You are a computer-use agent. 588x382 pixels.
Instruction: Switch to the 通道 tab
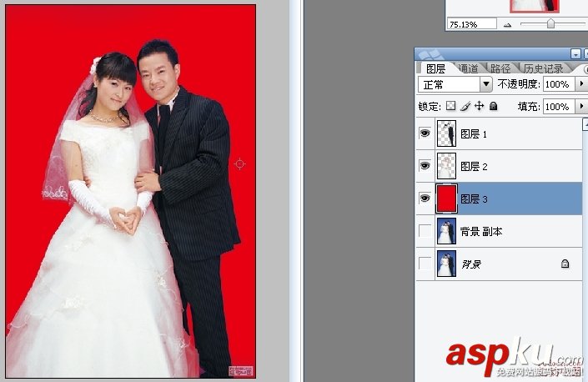click(469, 68)
